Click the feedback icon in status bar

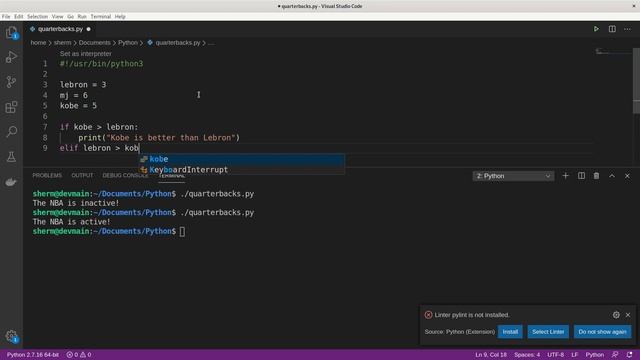click(x=615, y=355)
